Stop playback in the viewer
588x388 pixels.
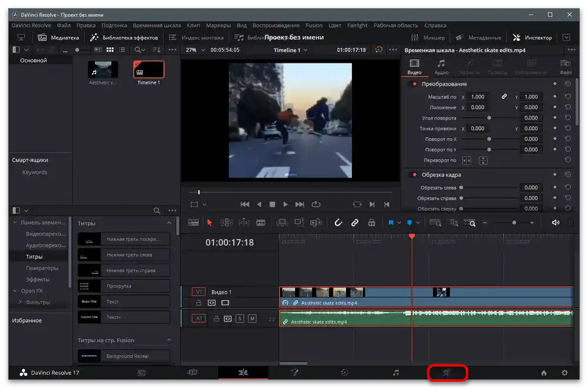[273, 204]
